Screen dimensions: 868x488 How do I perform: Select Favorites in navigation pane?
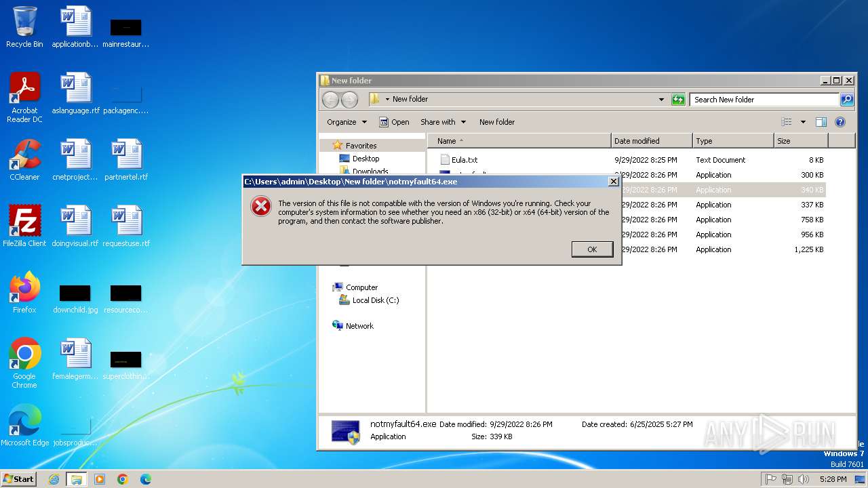pos(361,146)
